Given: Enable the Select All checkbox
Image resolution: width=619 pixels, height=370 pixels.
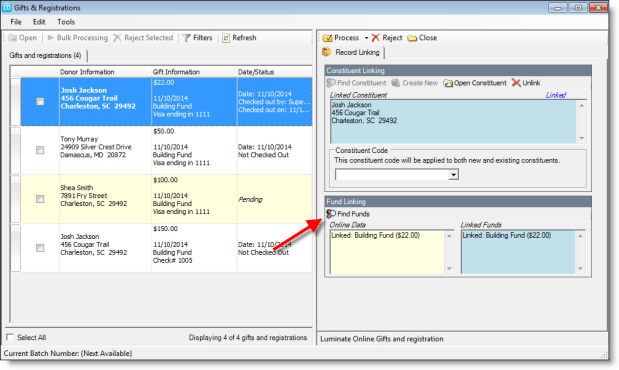Looking at the screenshot, I should [10, 337].
